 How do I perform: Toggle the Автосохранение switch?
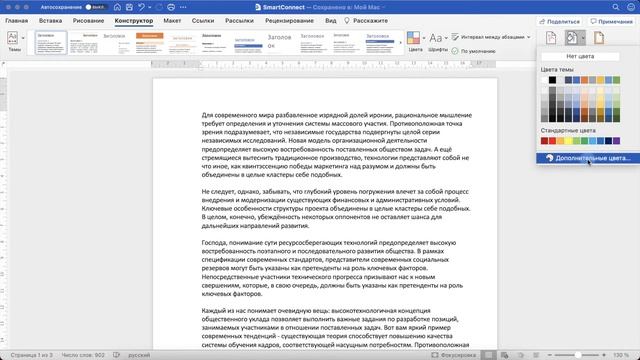pyautogui.click(x=96, y=7)
